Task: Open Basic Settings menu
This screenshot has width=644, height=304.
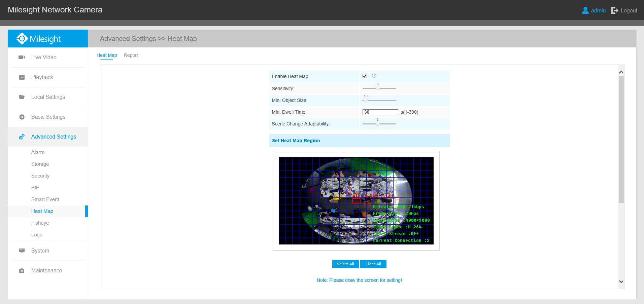Action: tap(48, 117)
